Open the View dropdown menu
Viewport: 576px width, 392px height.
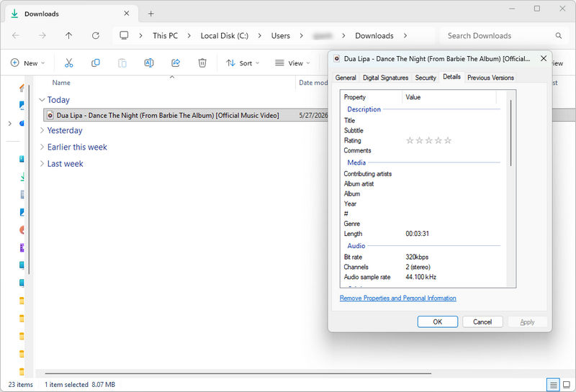[292, 63]
